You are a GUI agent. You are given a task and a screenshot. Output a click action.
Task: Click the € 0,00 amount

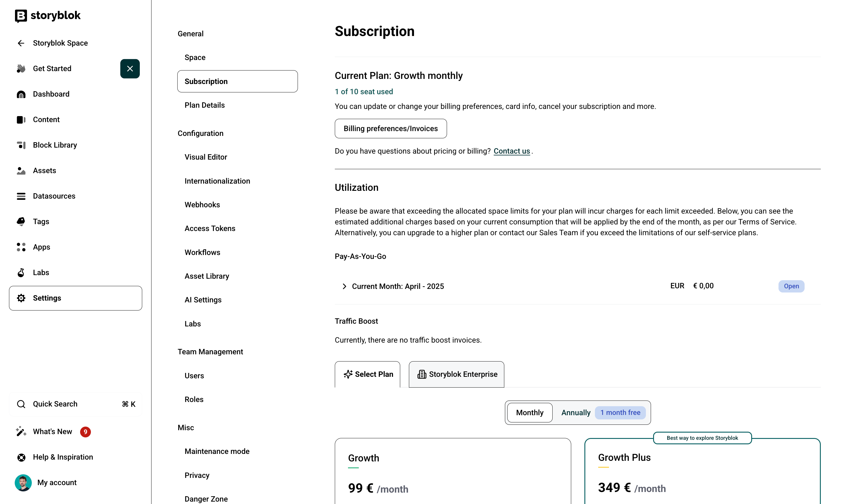[703, 286]
